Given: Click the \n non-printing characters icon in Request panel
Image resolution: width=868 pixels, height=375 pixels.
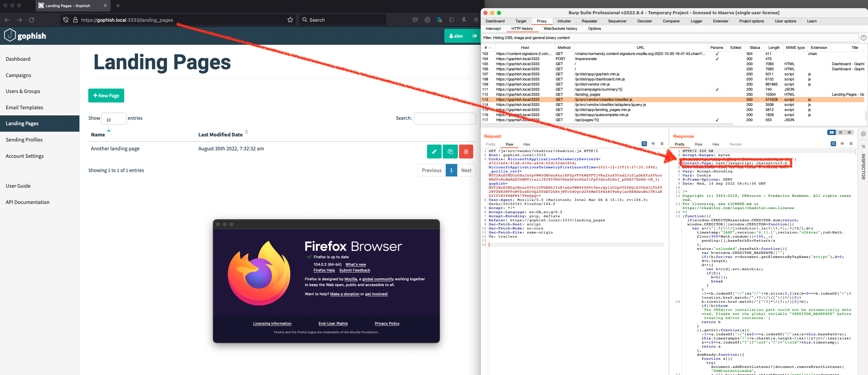Looking at the screenshot, I should tap(653, 144).
